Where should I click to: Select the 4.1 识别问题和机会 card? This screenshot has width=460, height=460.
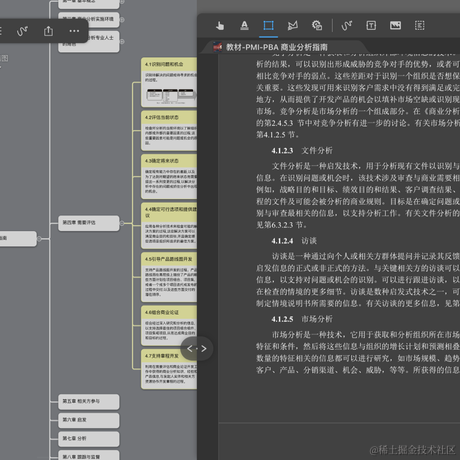click(x=169, y=82)
